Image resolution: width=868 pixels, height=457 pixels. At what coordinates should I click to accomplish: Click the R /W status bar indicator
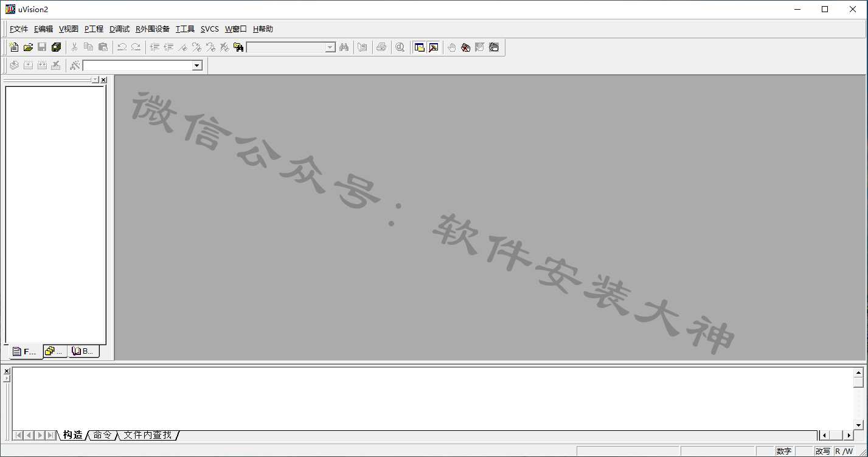844,451
